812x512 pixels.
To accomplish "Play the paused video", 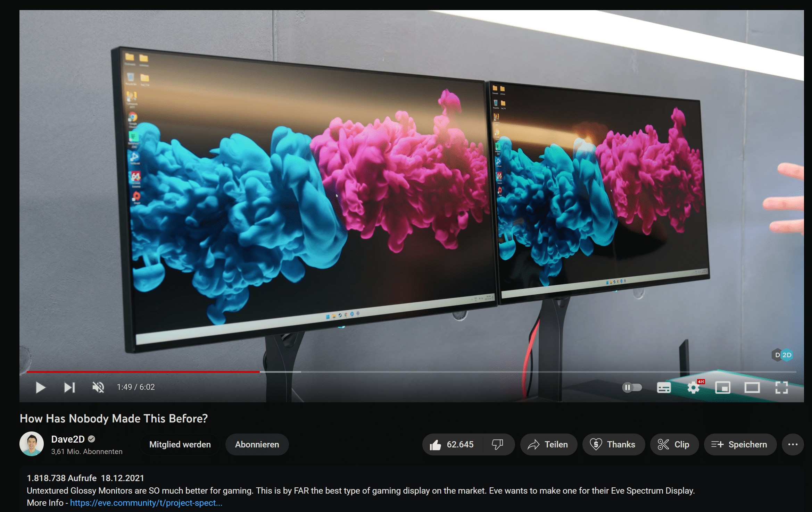I will click(41, 387).
